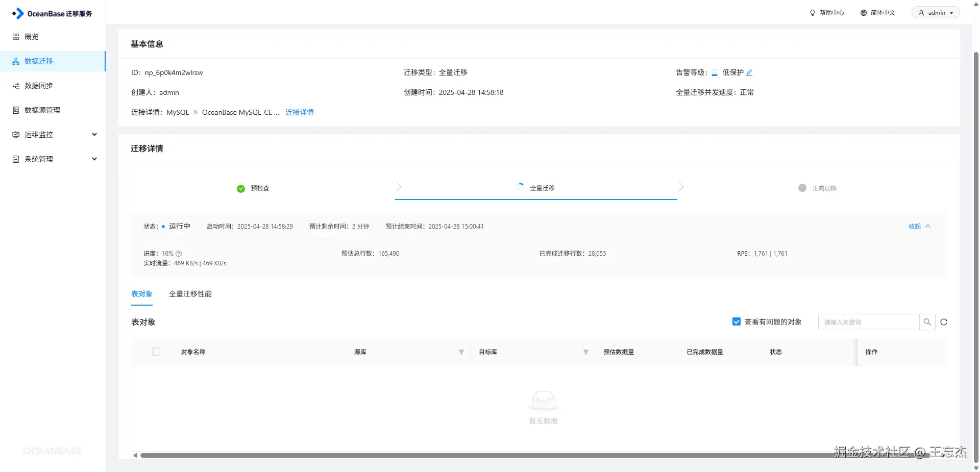Viewport: 980px width, 472px height.
Task: Click chevron between 全量迁移 and 正向切换
Action: coord(681,187)
